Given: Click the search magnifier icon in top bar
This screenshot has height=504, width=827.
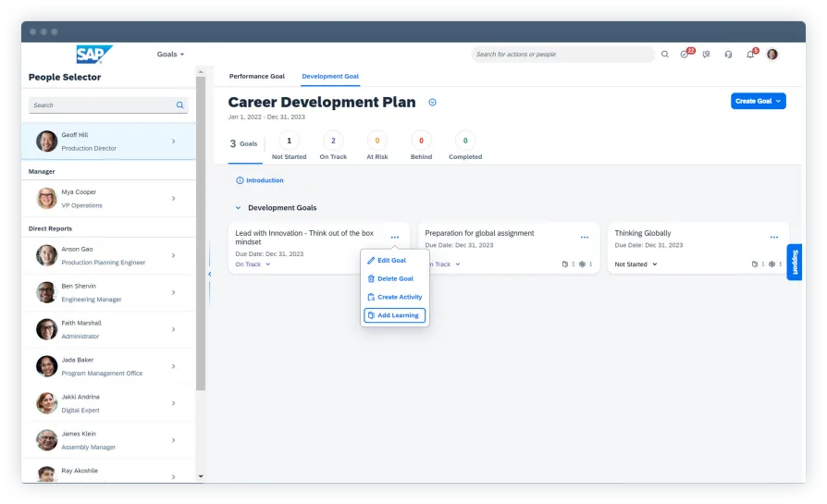Looking at the screenshot, I should [664, 55].
